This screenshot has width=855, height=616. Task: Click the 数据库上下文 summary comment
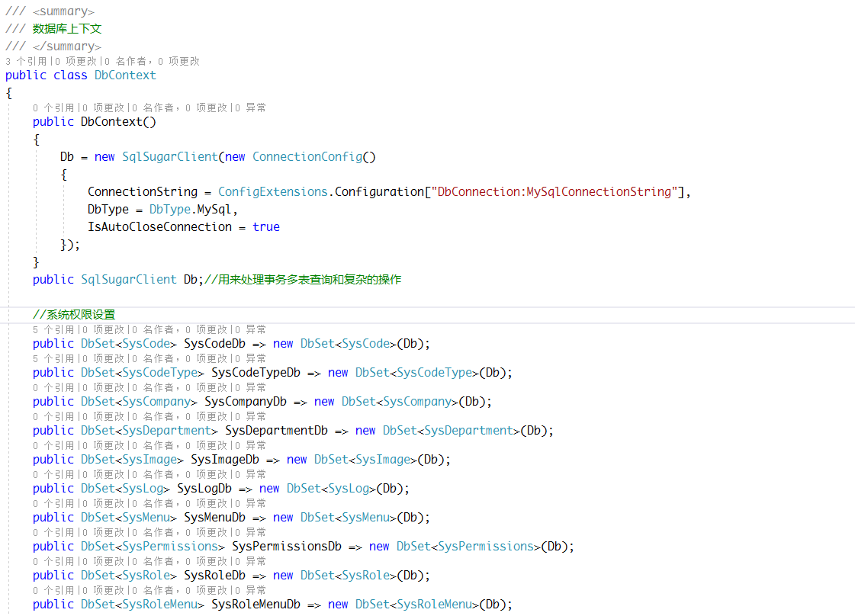[67, 29]
